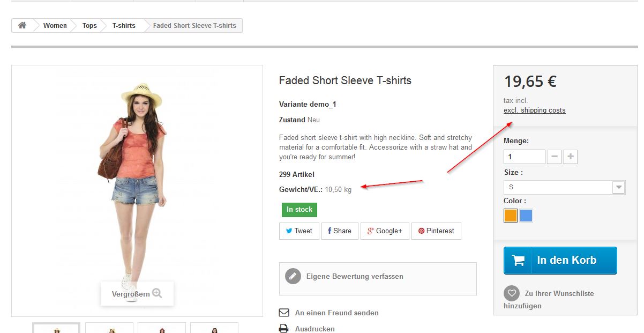
Task: Navigate to Tops in the breadcrumb
Action: [x=89, y=26]
